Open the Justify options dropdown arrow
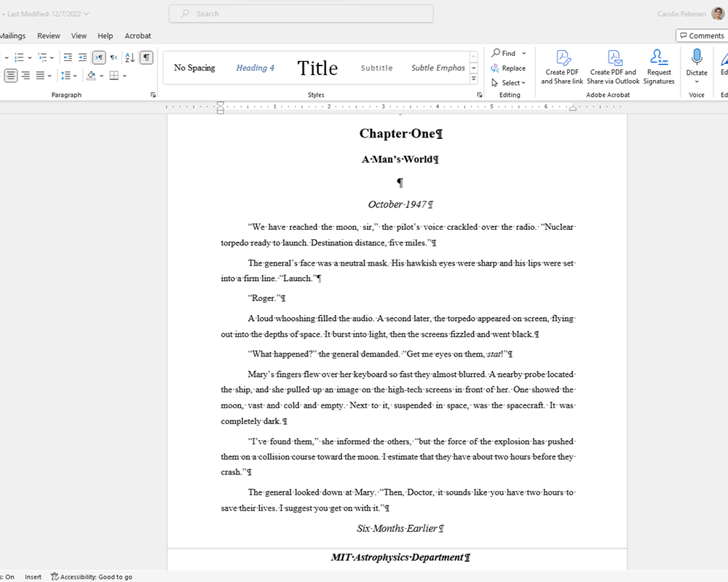The image size is (728, 582). (x=50, y=76)
